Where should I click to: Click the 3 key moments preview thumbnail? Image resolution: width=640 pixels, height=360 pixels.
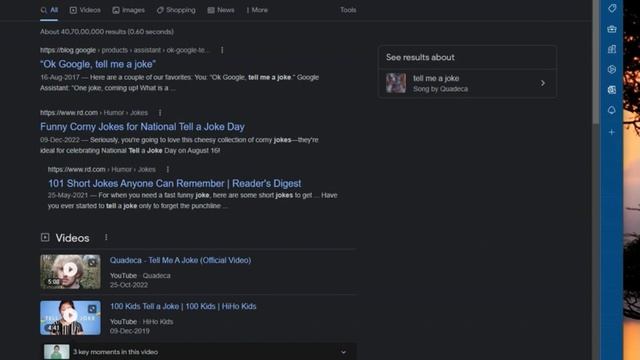(x=56, y=352)
